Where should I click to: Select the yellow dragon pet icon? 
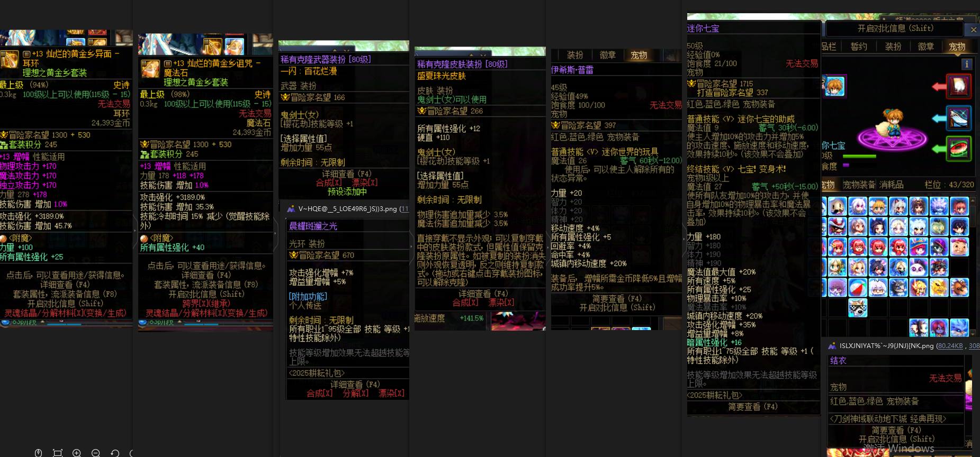click(939, 287)
